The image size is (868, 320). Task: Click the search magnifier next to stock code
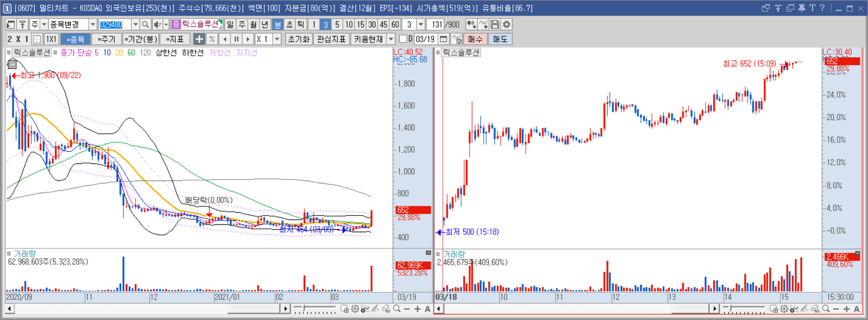click(x=145, y=24)
